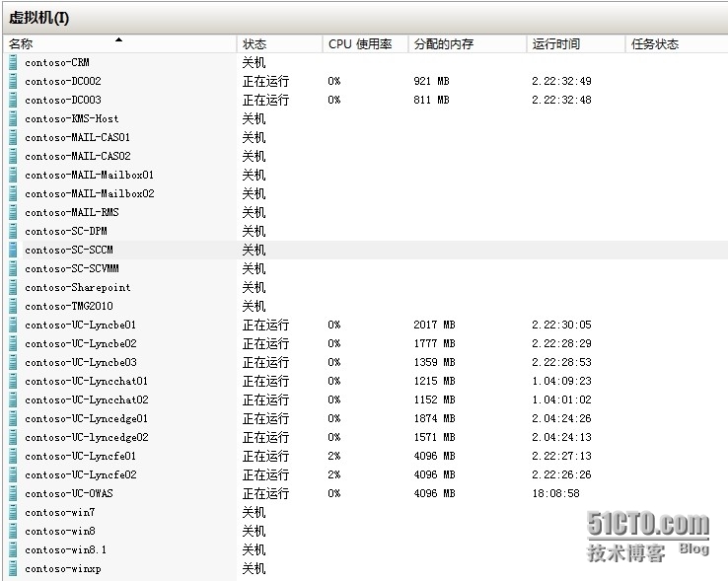Sort by the CPU 使用率 column header

pyautogui.click(x=365, y=44)
